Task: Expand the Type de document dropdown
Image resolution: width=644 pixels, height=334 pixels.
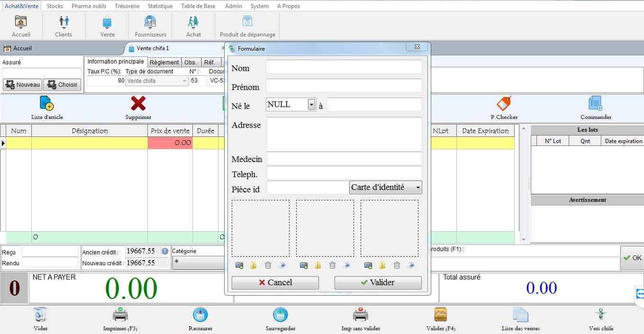Action: (184, 81)
